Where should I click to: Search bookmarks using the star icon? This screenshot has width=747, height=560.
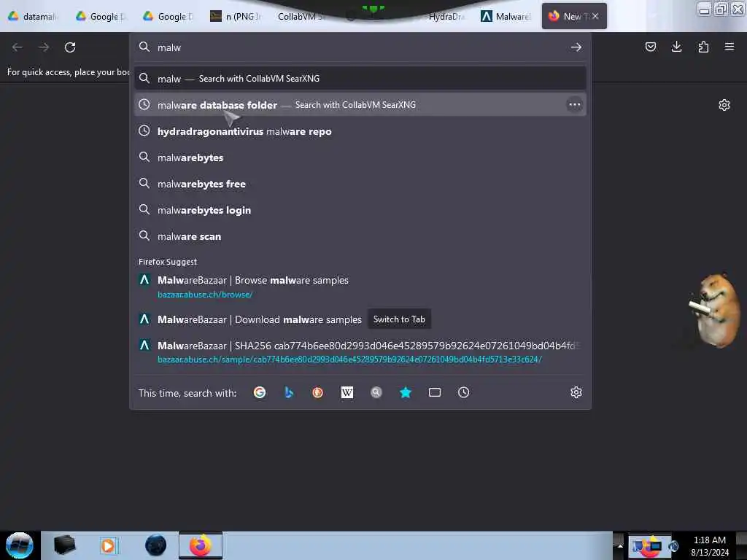(x=406, y=392)
